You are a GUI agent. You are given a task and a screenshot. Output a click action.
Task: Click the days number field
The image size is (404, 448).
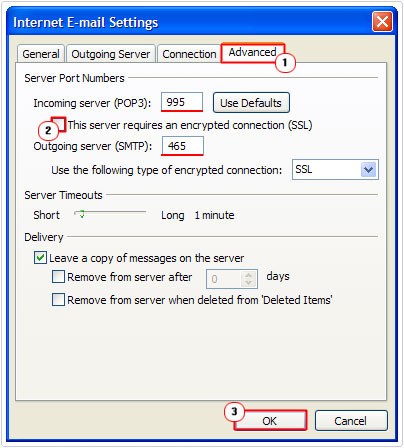click(x=223, y=279)
